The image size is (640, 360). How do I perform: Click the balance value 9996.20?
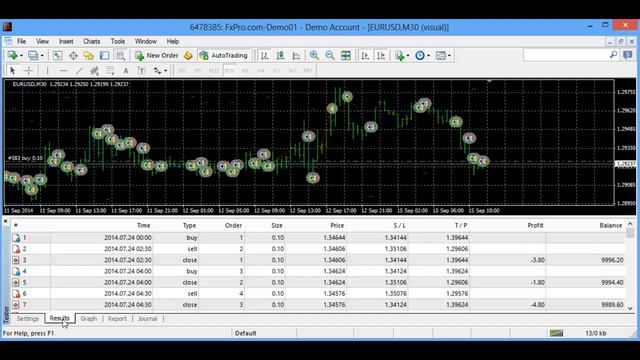(612, 260)
